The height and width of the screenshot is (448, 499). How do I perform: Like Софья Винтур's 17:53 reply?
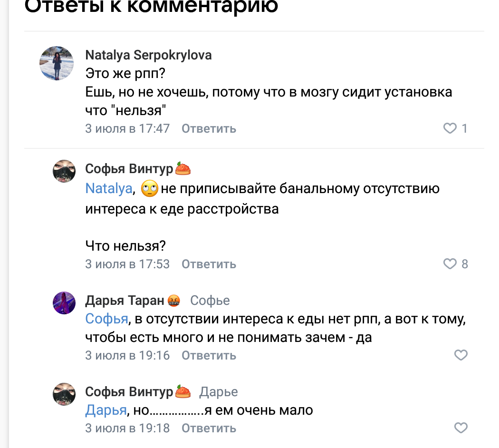point(450,264)
